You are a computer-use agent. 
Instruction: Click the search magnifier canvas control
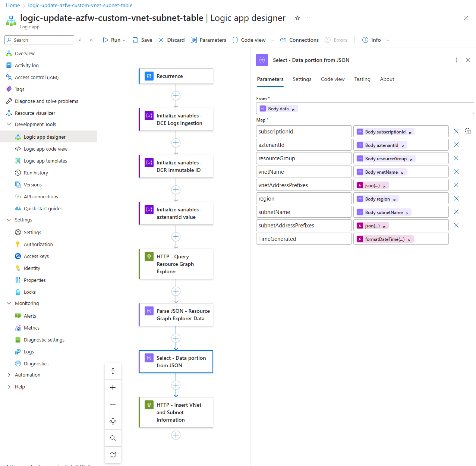tap(113, 438)
